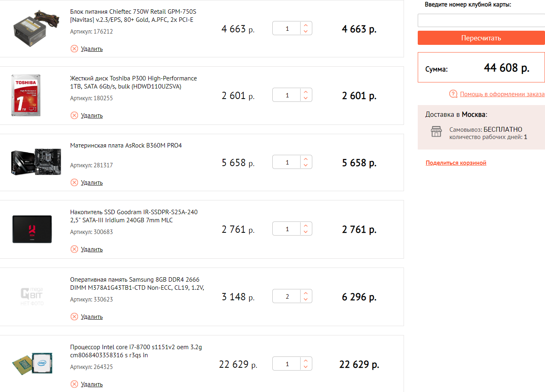Image resolution: width=545 pixels, height=392 pixels.
Task: Click the delete icon for Samsung 8GB RAM
Action: [74, 317]
